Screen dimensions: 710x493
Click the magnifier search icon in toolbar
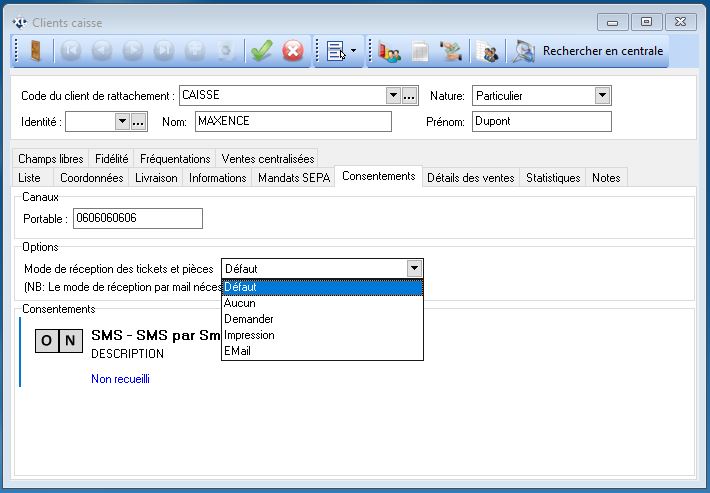coord(522,51)
